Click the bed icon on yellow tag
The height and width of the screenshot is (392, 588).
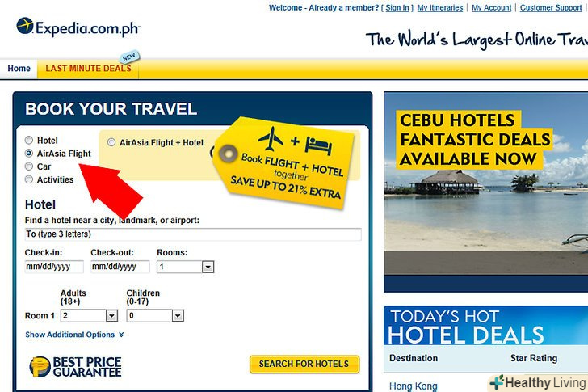click(x=318, y=145)
